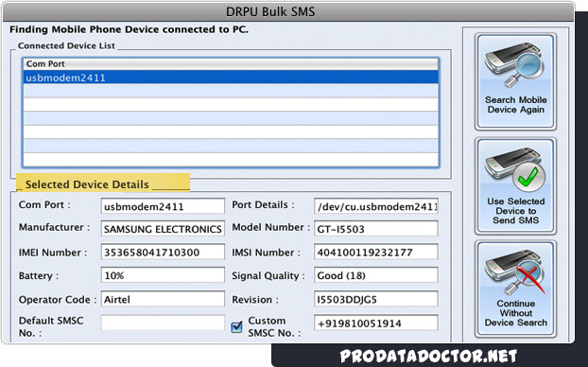This screenshot has width=588, height=367.
Task: Click the Signal Quality label
Action: (x=268, y=276)
